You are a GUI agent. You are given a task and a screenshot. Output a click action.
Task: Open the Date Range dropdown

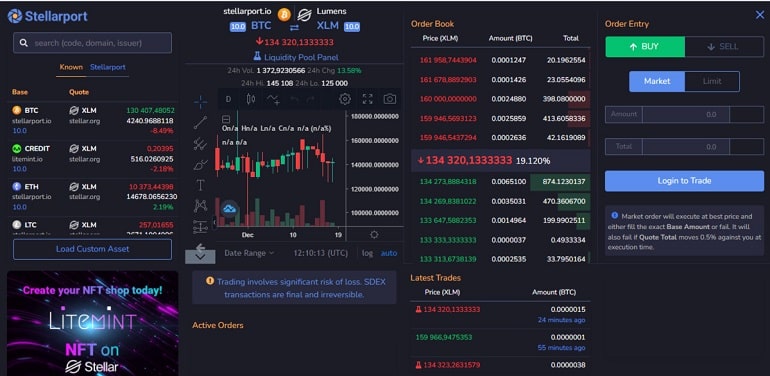click(249, 253)
